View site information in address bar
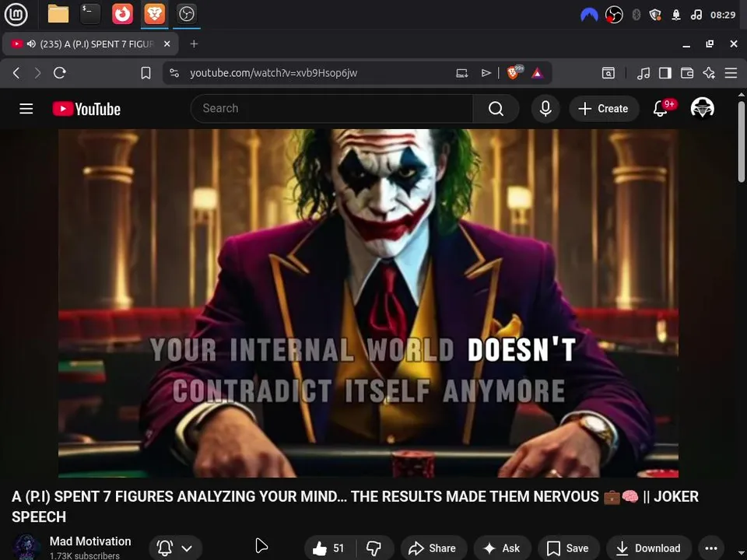The width and height of the screenshot is (747, 560). click(174, 73)
